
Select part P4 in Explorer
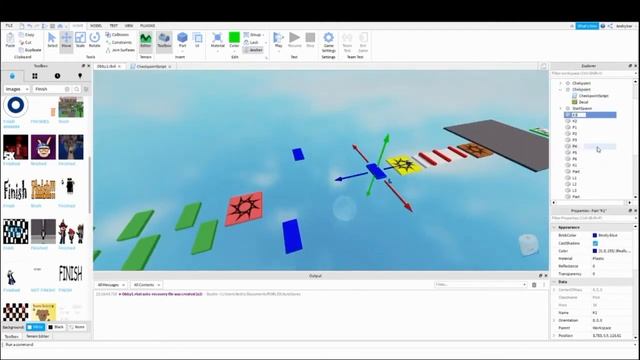tap(574, 146)
